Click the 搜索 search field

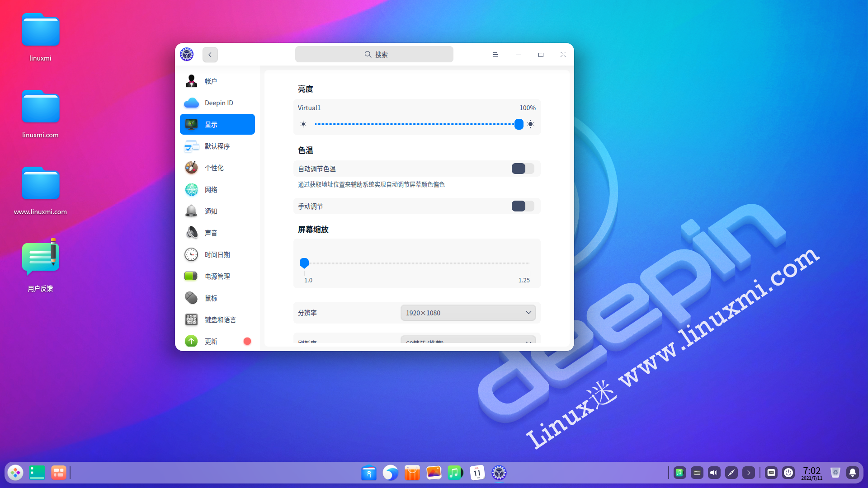point(374,54)
